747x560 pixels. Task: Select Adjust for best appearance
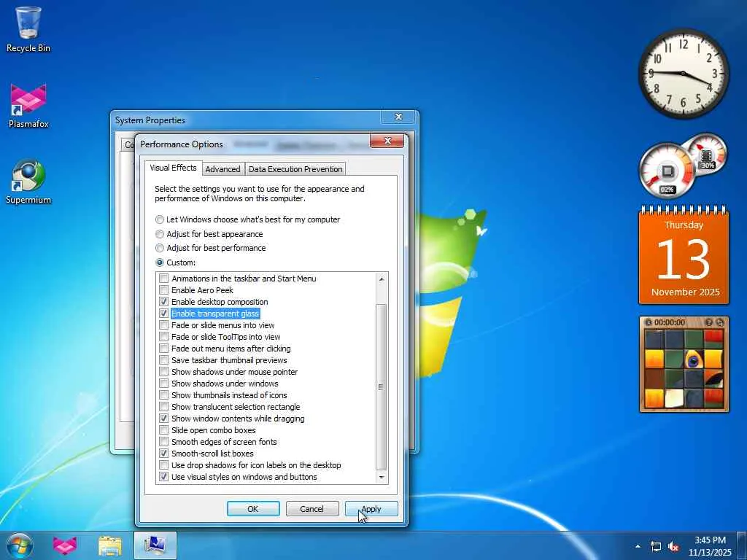coord(160,234)
